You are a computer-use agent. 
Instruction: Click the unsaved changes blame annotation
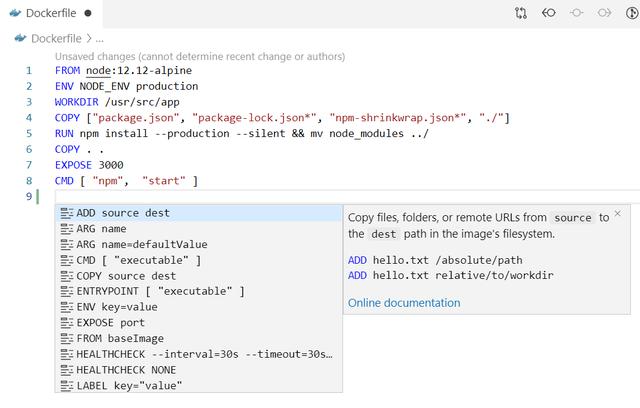tap(189, 56)
